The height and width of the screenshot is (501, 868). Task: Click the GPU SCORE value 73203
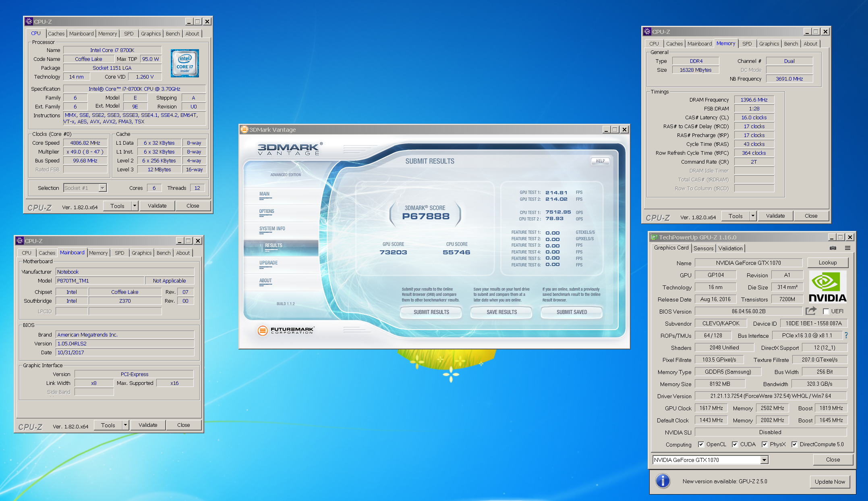click(393, 252)
